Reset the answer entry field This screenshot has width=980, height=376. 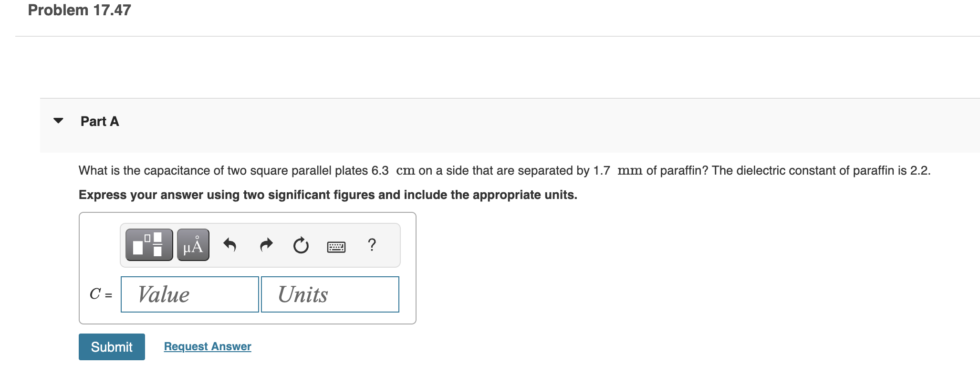301,245
